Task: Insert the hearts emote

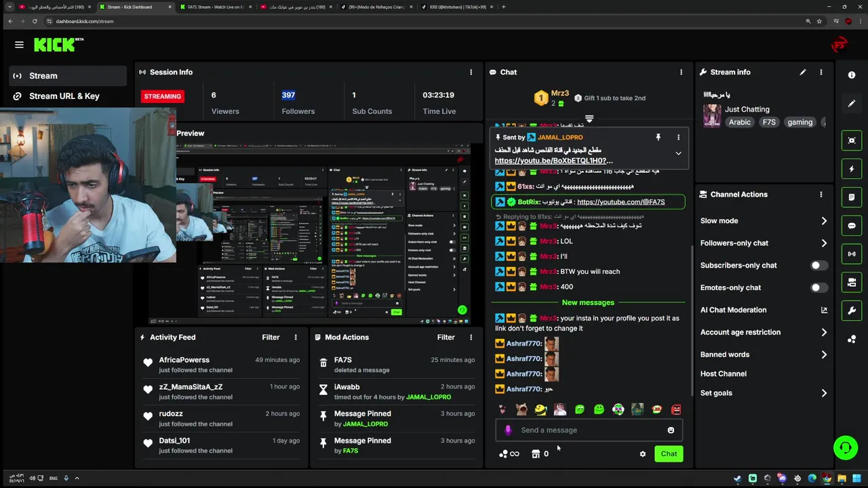Action: point(502,409)
